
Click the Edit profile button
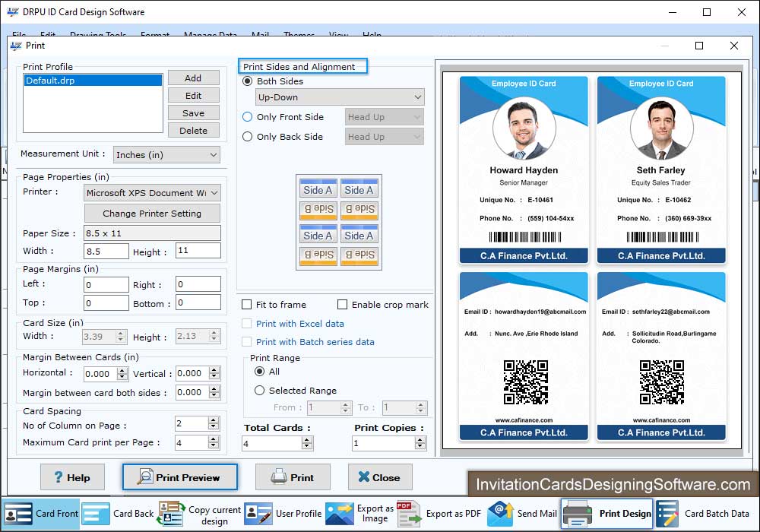point(193,96)
